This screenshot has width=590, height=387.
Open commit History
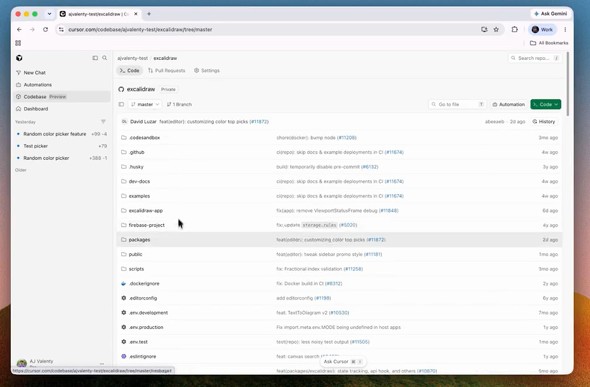tap(544, 122)
